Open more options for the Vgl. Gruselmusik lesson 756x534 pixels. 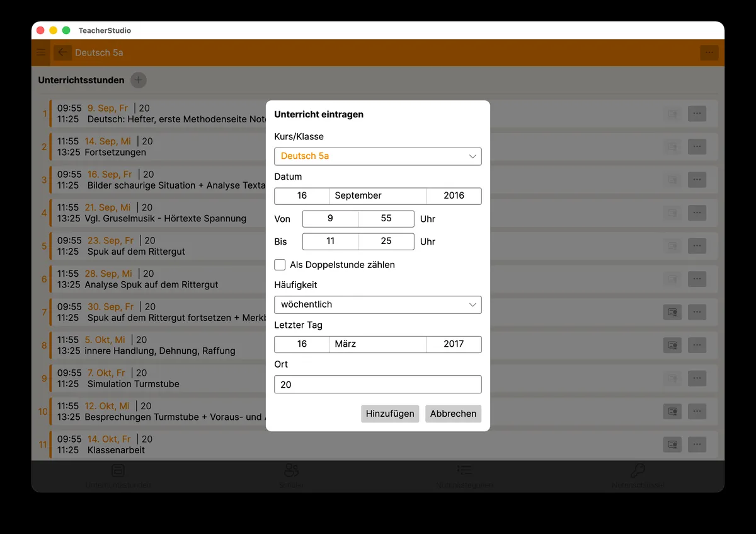697,213
